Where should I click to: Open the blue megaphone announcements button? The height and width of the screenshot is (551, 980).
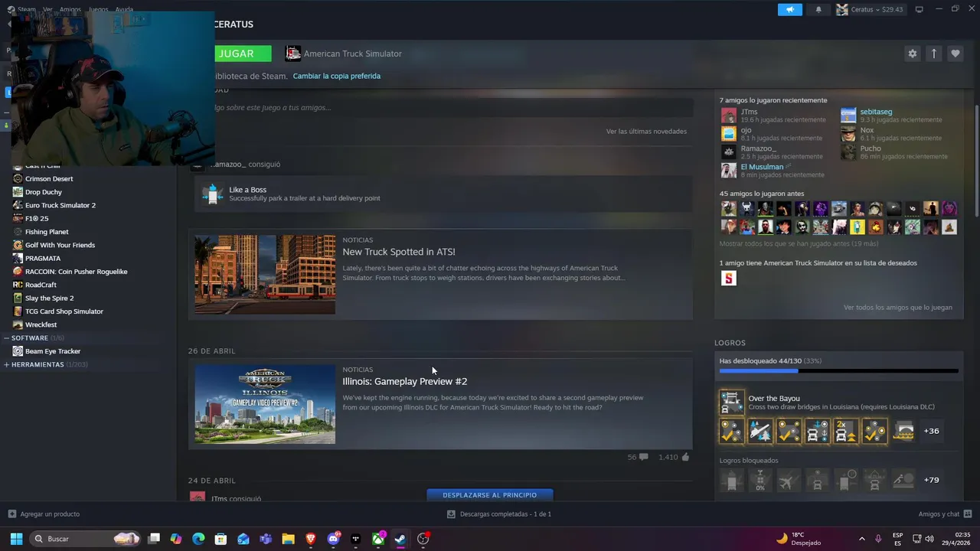(789, 9)
